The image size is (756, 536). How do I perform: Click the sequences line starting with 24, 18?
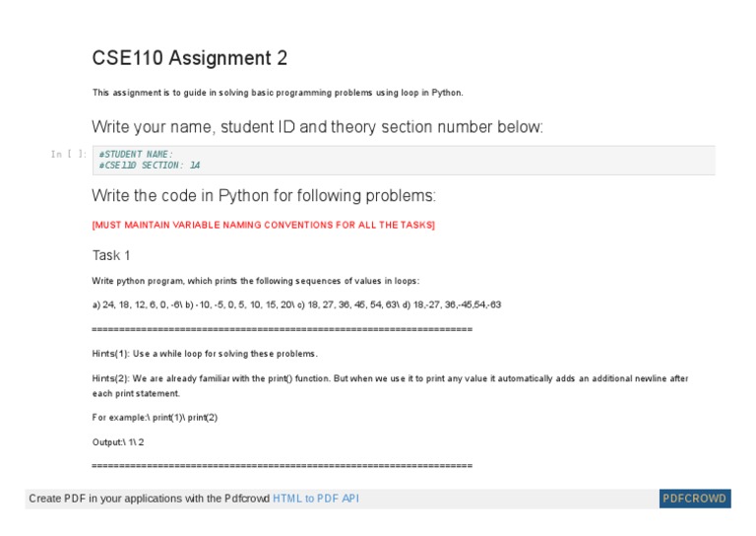click(x=296, y=304)
